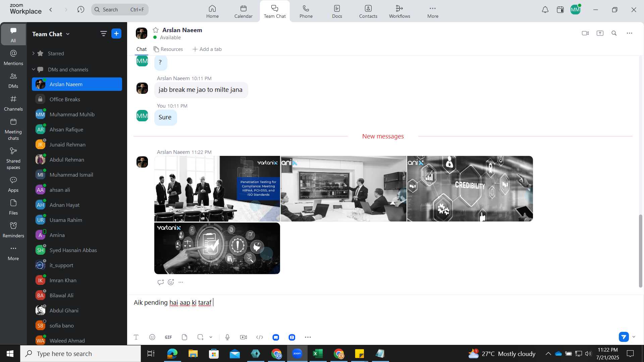
Task: Add a reaction to the image message
Action: click(x=171, y=282)
